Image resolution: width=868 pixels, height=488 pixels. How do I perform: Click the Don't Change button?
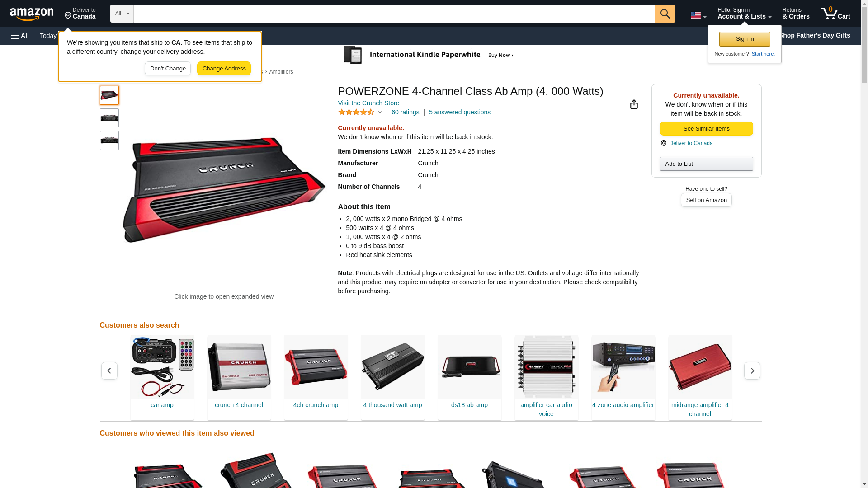click(168, 69)
